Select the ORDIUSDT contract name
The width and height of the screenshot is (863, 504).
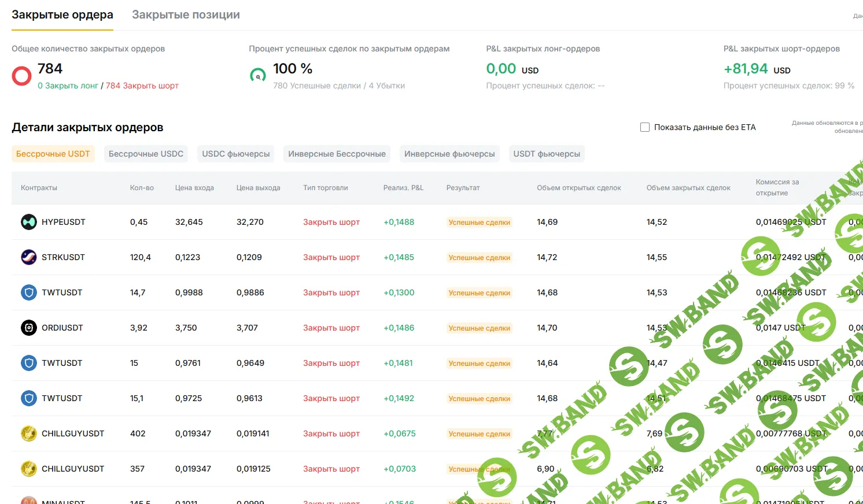pos(62,328)
